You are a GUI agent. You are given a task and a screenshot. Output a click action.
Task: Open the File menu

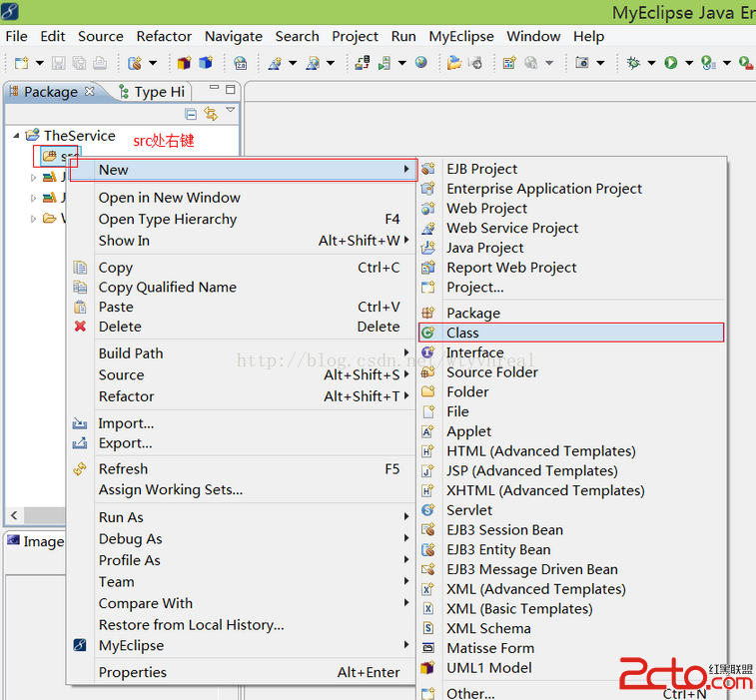click(x=16, y=36)
